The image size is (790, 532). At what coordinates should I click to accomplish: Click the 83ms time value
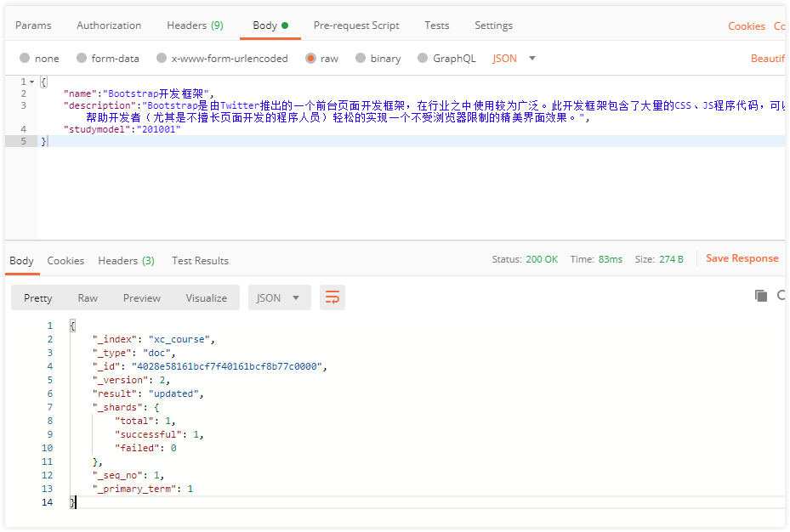pyautogui.click(x=610, y=259)
